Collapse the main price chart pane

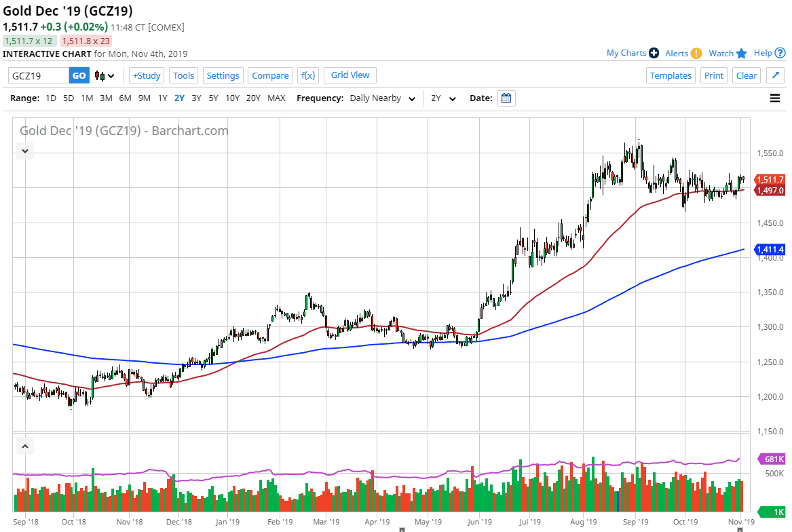point(24,151)
